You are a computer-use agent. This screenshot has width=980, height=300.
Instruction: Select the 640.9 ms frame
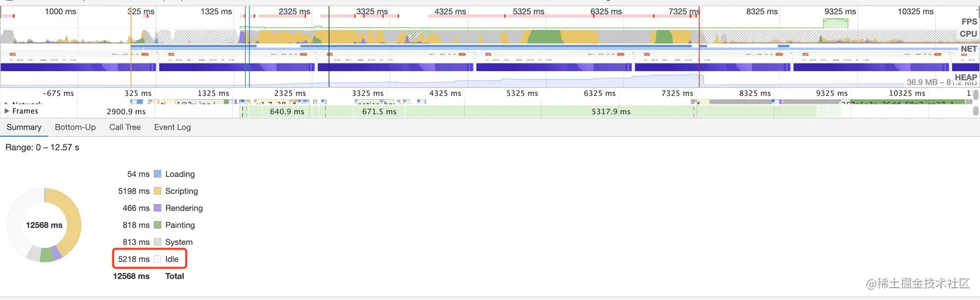point(286,111)
